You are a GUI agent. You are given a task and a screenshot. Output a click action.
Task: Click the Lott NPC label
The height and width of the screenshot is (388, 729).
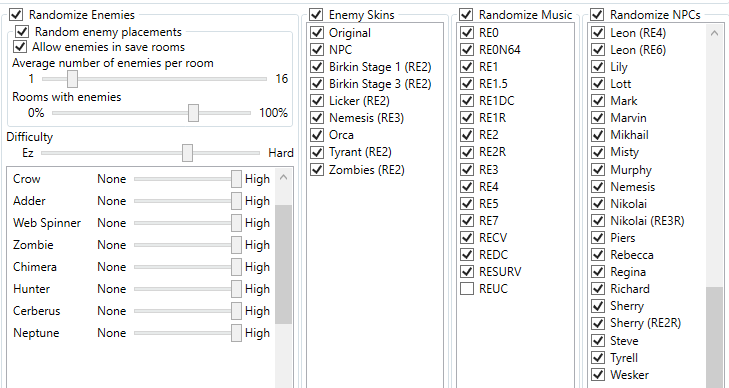pyautogui.click(x=621, y=84)
